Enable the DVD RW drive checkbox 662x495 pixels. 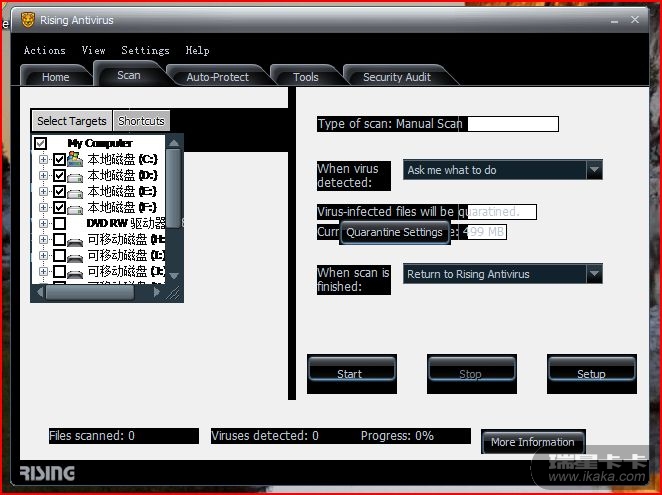59,224
